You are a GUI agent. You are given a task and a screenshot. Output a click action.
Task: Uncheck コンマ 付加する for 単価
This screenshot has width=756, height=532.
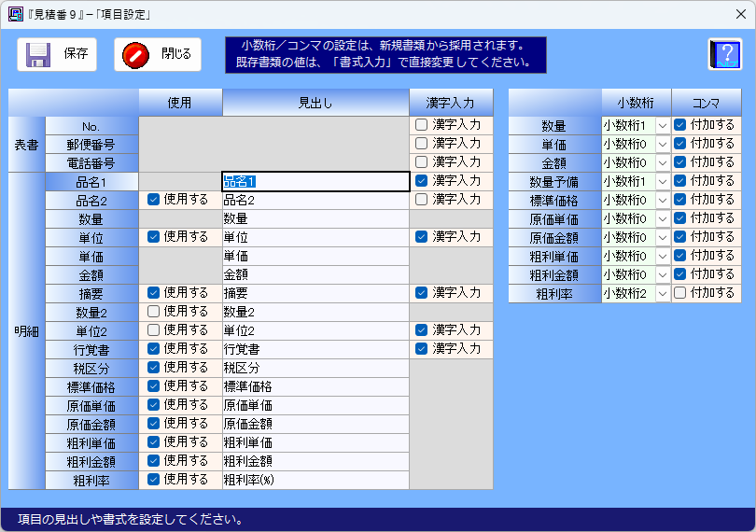[x=679, y=143]
